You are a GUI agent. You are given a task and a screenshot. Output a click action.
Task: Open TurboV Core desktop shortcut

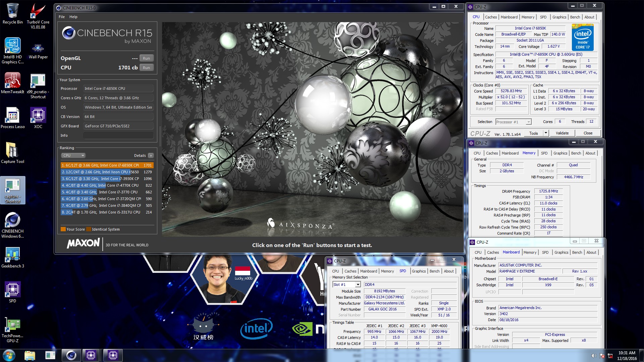coord(38,15)
